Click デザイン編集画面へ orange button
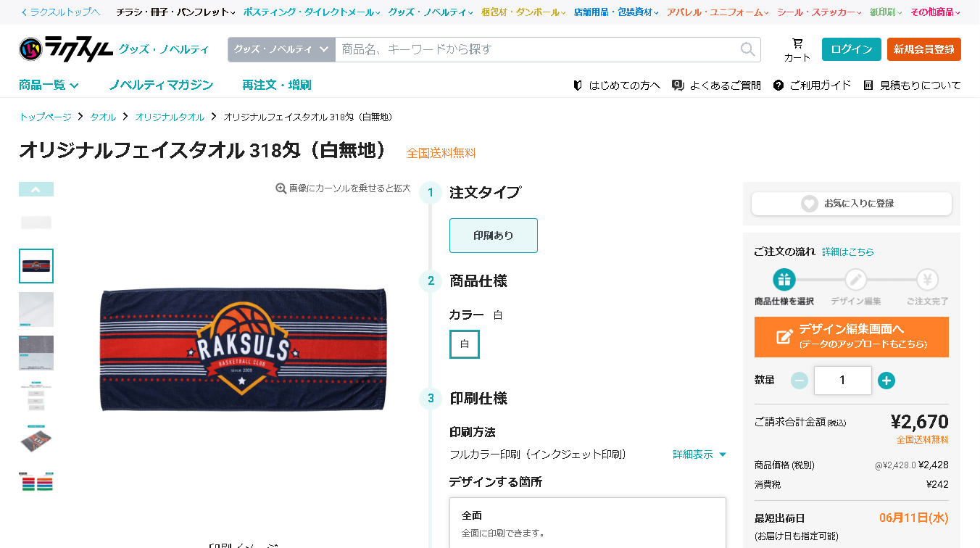980x548 pixels. coord(852,337)
